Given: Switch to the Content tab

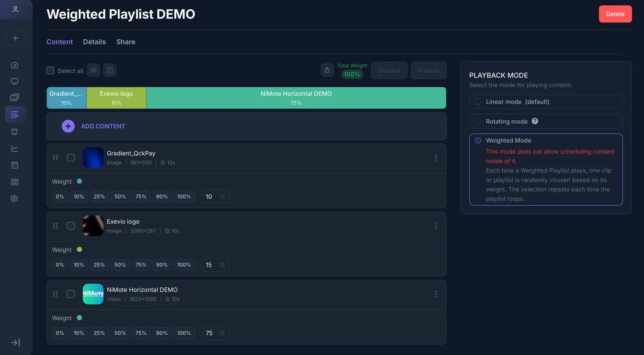Looking at the screenshot, I should point(59,42).
